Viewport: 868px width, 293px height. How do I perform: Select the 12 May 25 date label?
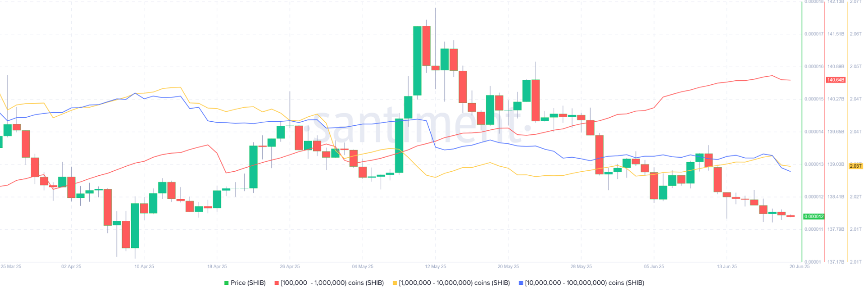pos(435,266)
